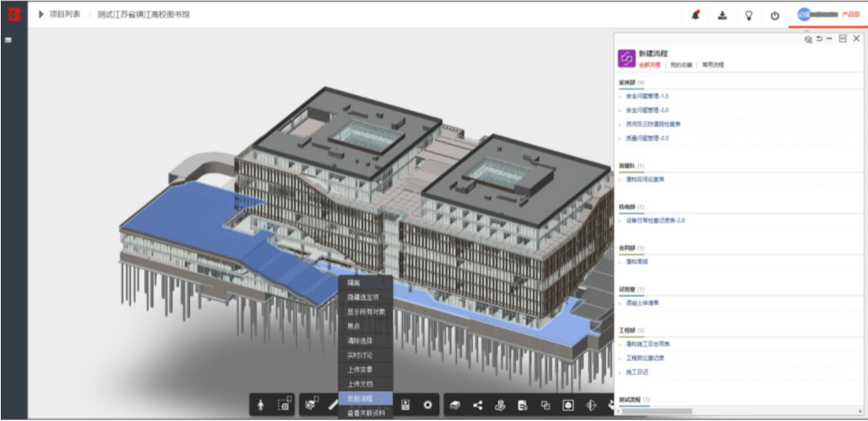
Task: Choose 查看关联资料 from context menu
Action: click(x=365, y=413)
